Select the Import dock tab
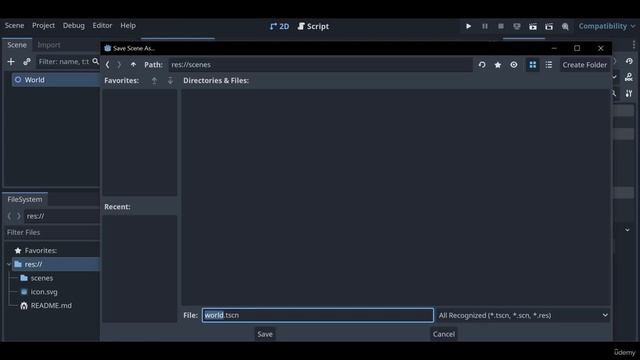This screenshot has width=640, height=360. pyautogui.click(x=49, y=45)
